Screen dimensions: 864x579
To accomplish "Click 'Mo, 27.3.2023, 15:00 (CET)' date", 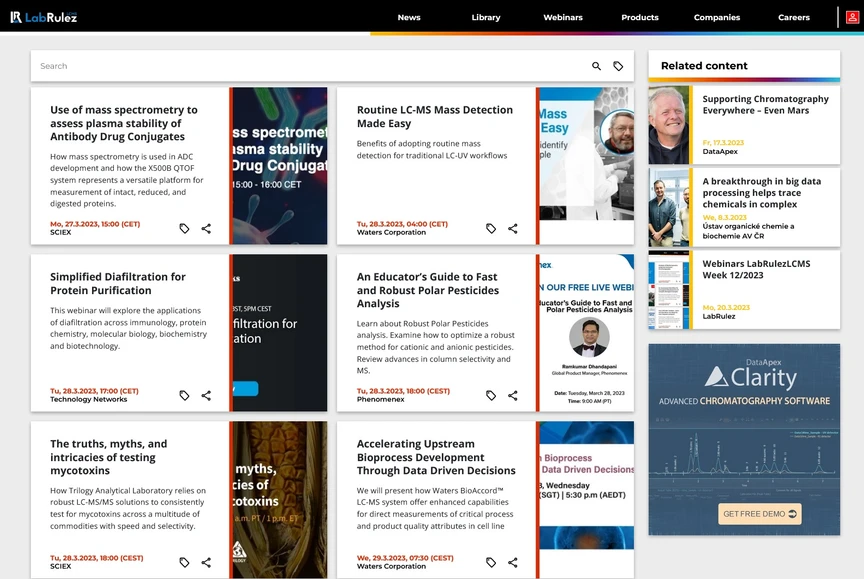I will (95, 224).
